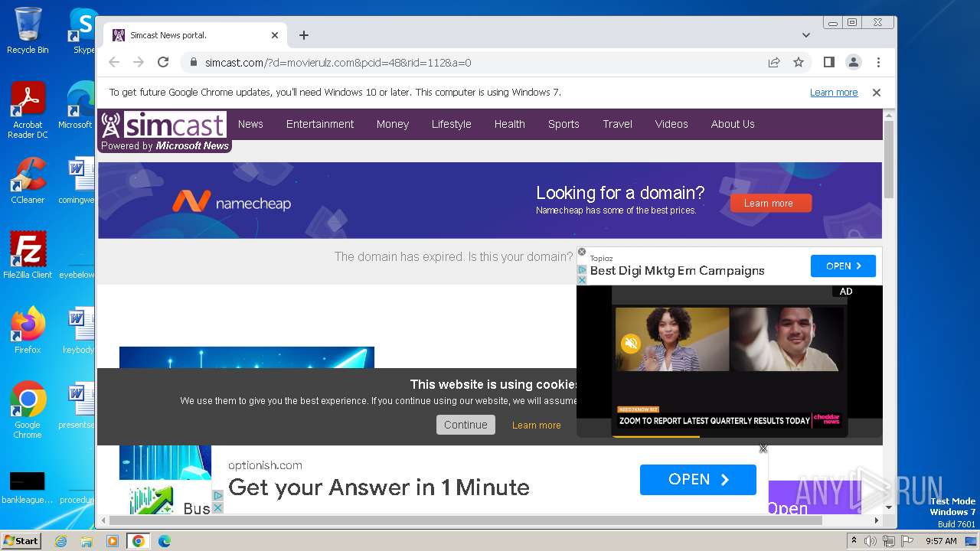Select the CCleaner desktop icon
The image size is (980, 551).
coord(28,181)
